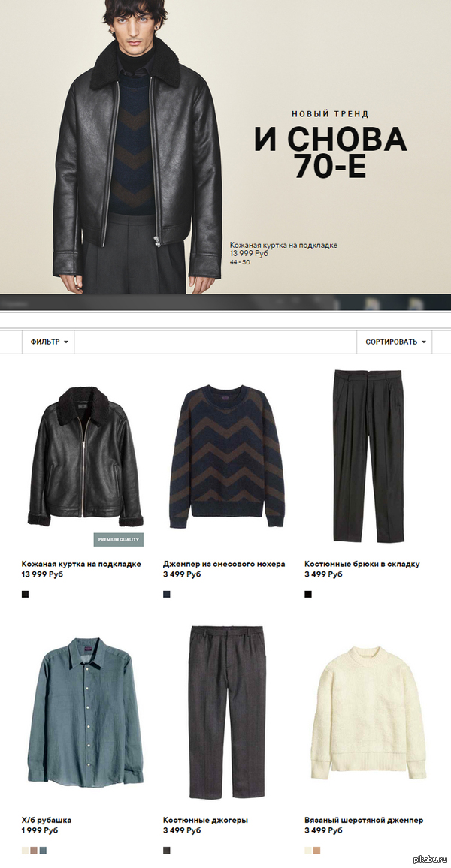Image resolution: width=451 pixels, height=868 pixels.
Task: Choose teal swatch under Х/б рубашка
Action: [x=43, y=850]
